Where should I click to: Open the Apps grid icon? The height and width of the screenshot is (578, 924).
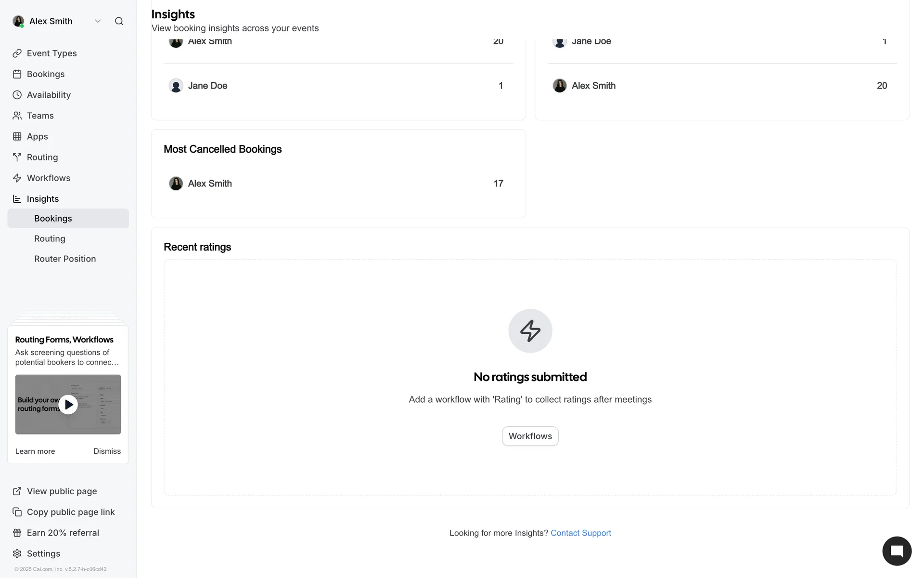17,136
